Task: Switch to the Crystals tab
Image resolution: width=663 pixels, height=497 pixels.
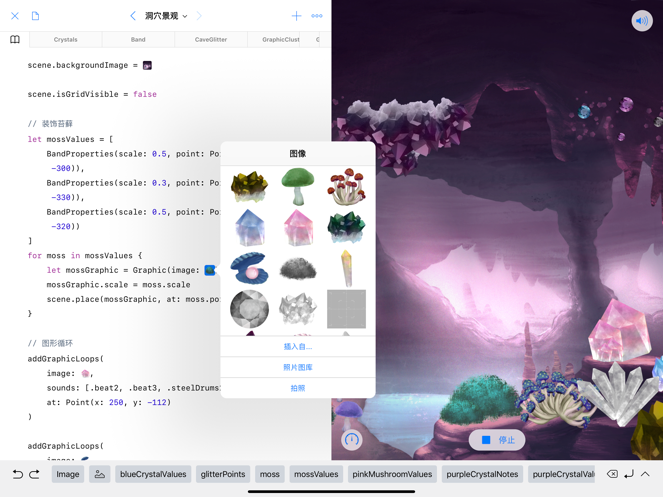Action: click(x=66, y=40)
